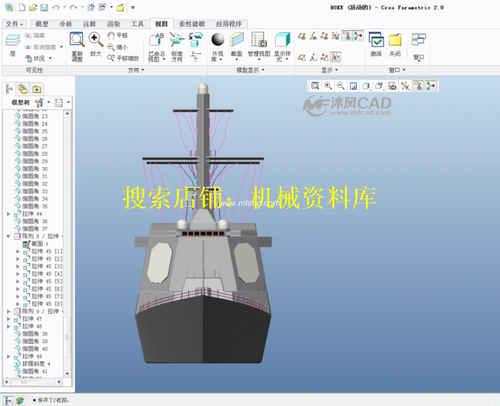Expand the 拉伸 45 [1] node
The height and width of the screenshot is (406, 500).
pos(18,251)
